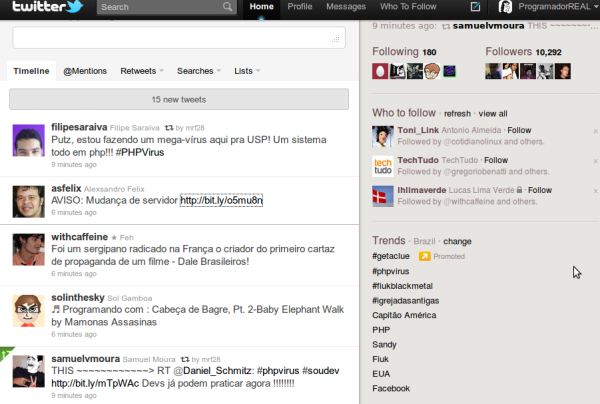Open filipesaraiva's profile picture
This screenshot has width=600, height=404.
point(29,140)
